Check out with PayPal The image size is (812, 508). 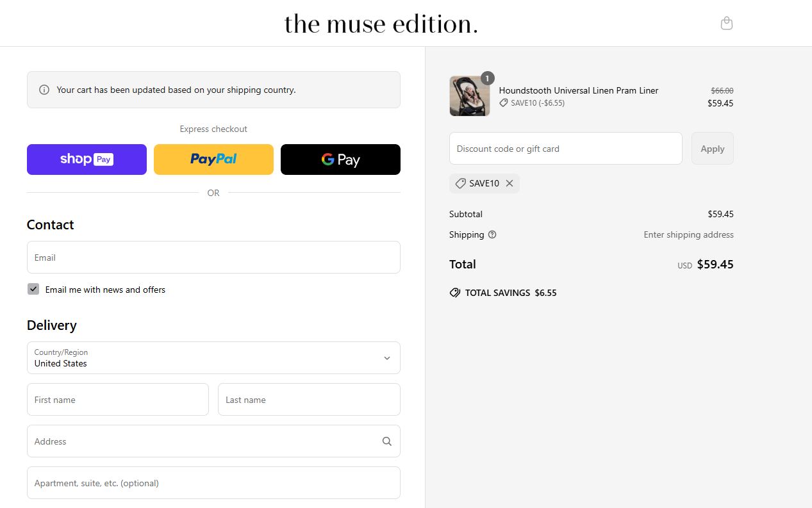(x=213, y=160)
